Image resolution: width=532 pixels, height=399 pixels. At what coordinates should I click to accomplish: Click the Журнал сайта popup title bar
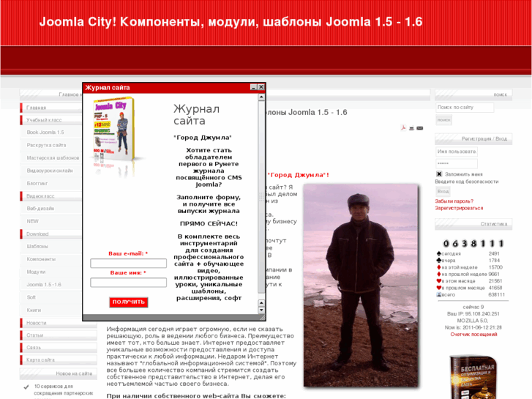pyautogui.click(x=166, y=88)
